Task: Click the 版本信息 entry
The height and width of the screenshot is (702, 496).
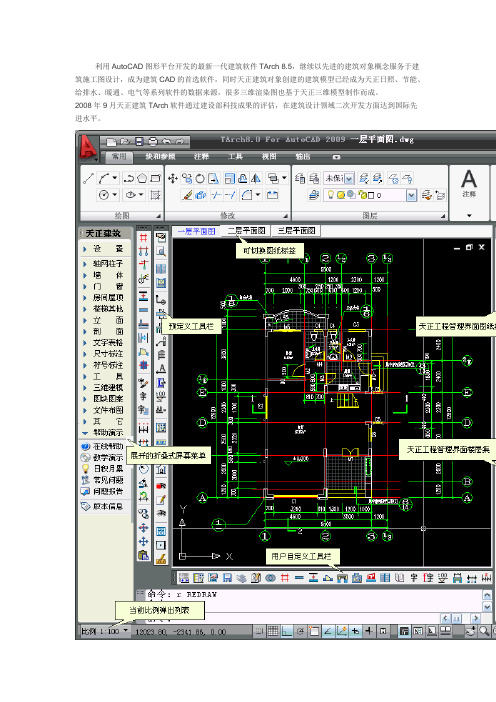Action: [x=108, y=506]
